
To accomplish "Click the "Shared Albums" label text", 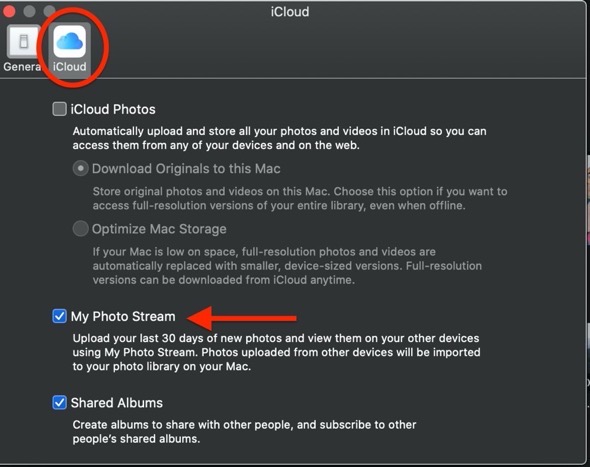I will coord(117,403).
